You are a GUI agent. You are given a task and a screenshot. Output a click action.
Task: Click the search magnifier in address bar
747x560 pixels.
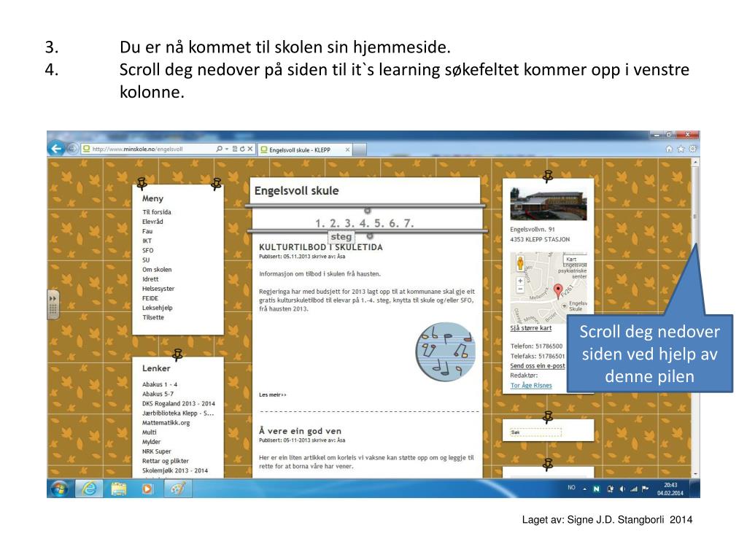tap(219, 149)
